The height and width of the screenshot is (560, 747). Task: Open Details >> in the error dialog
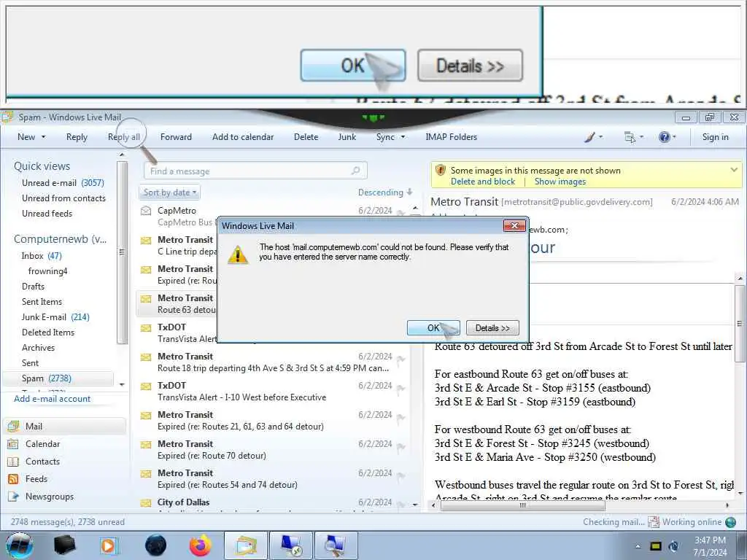coord(492,327)
